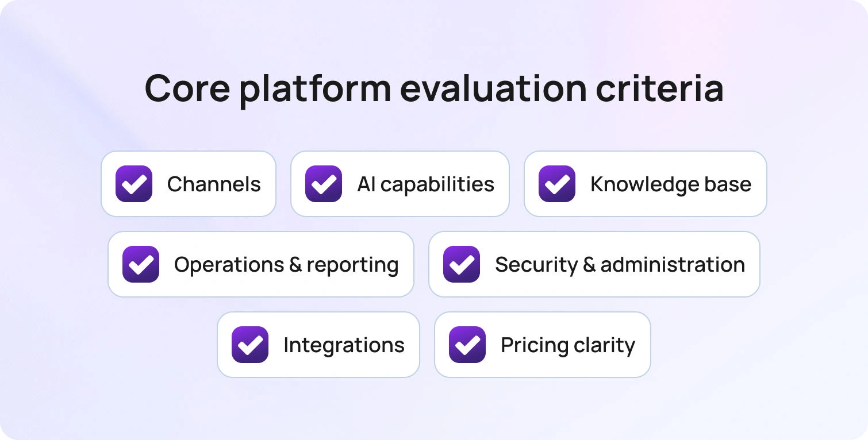Viewport: 868px width, 440px height.
Task: Click the word 'reporting' in the Operations chip
Action: tap(352, 266)
